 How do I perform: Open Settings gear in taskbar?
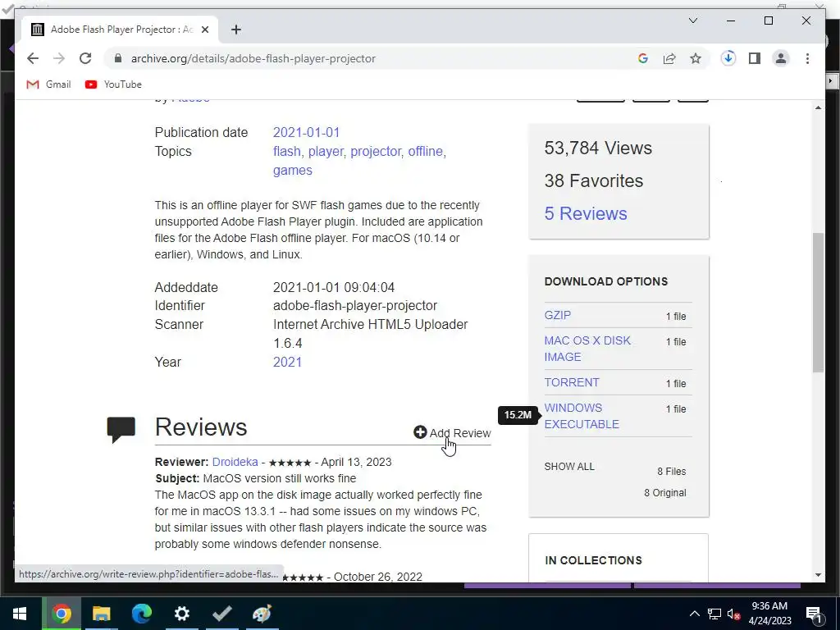[x=181, y=614]
